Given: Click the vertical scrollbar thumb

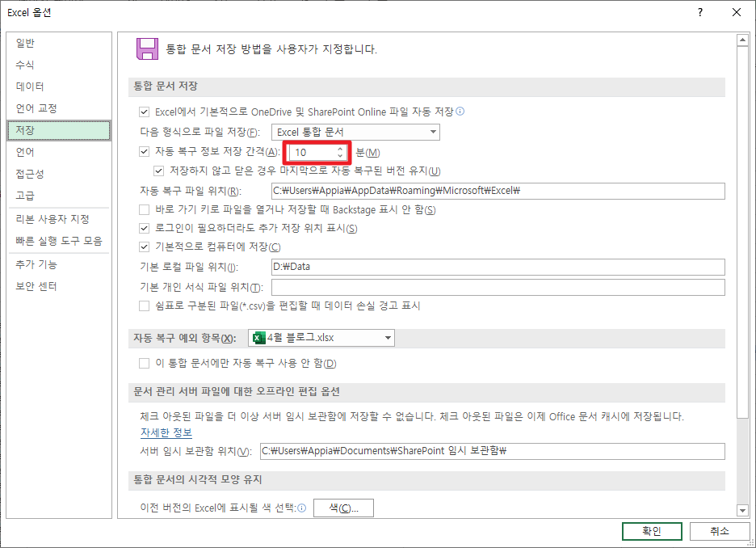Looking at the screenshot, I should click(742, 232).
